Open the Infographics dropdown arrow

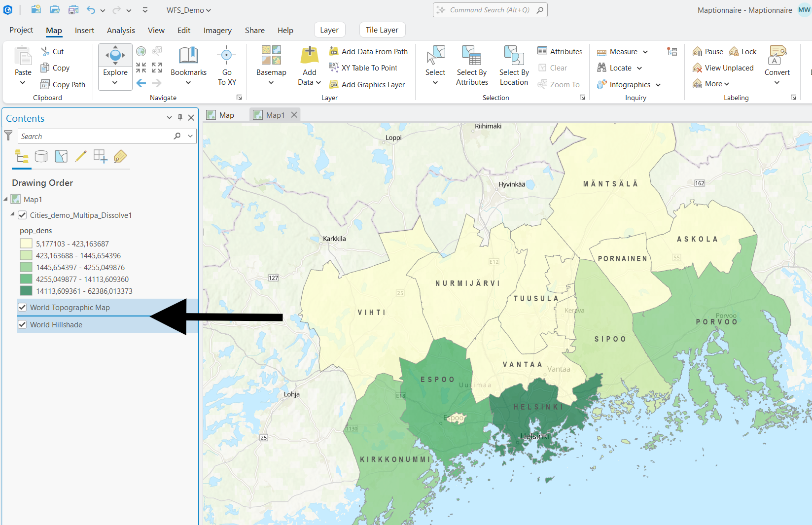[658, 85]
